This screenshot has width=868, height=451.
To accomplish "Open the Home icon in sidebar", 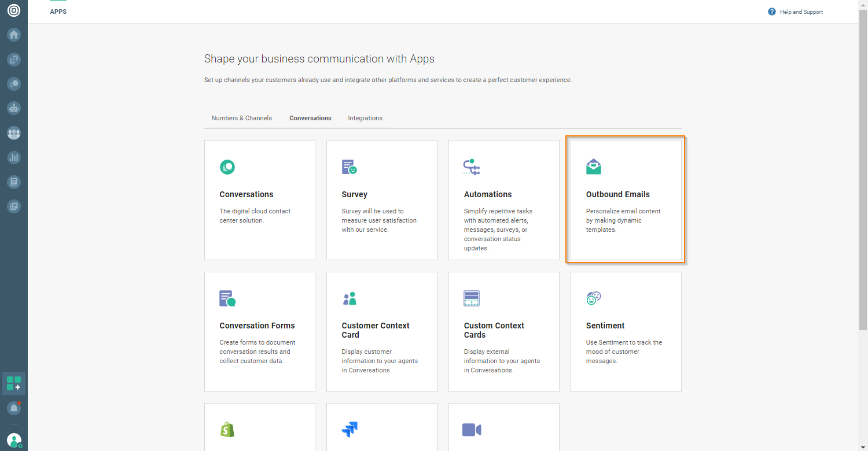I will point(14,35).
